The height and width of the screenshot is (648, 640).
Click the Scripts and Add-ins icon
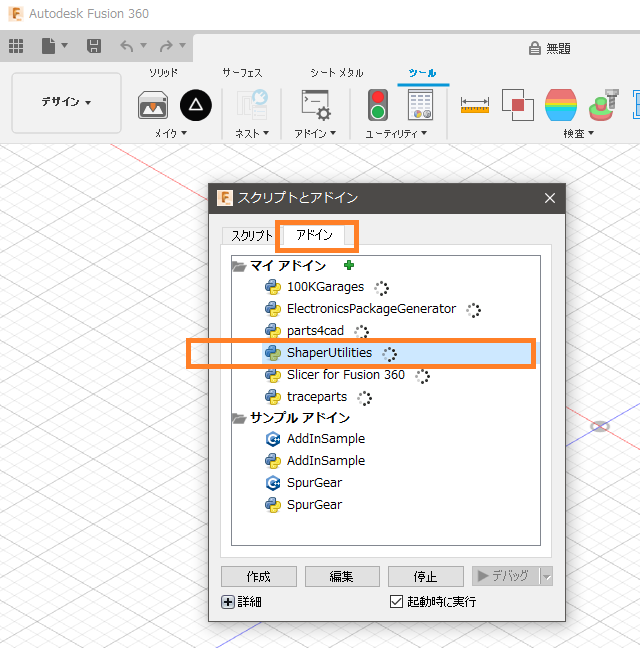click(x=316, y=105)
